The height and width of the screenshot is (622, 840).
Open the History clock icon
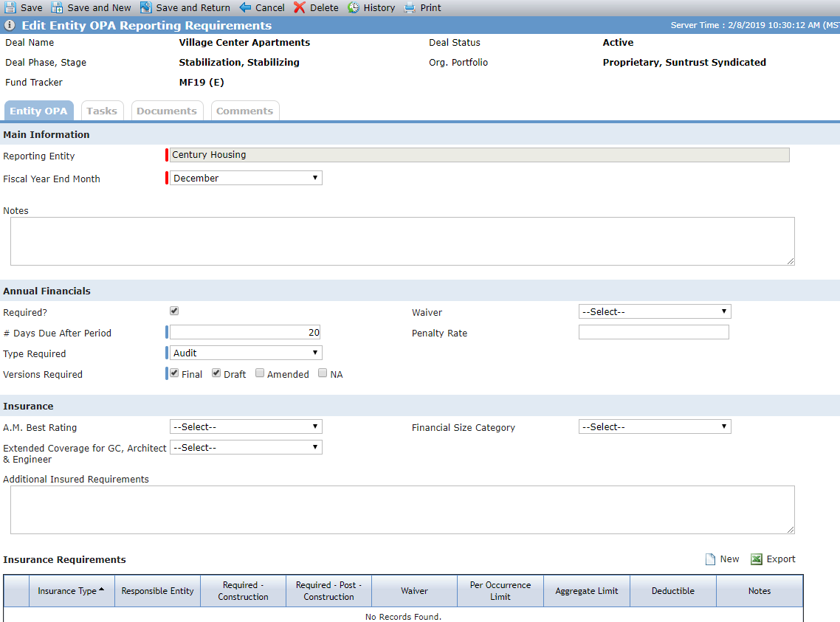pos(354,7)
